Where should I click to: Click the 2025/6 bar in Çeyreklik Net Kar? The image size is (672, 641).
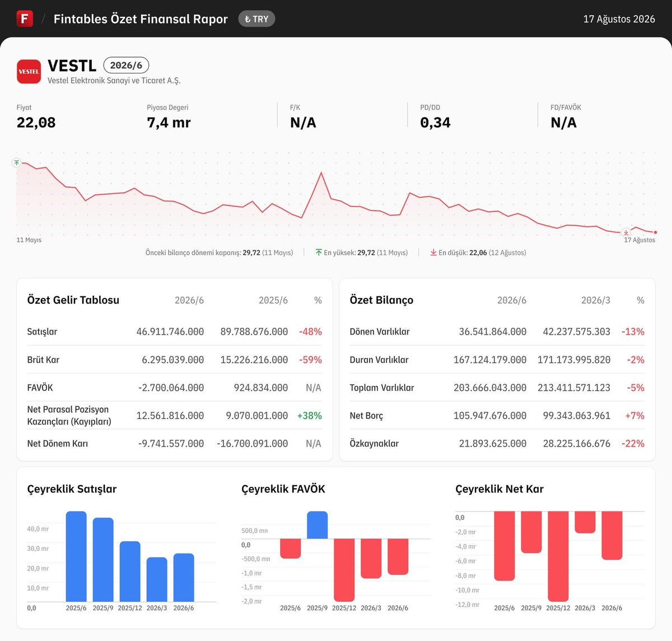coord(505,546)
